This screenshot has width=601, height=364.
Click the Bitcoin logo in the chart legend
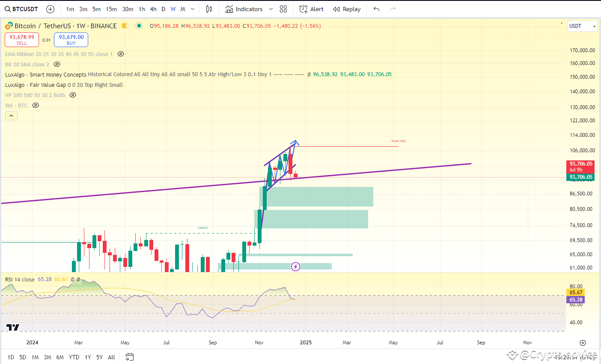[9, 26]
